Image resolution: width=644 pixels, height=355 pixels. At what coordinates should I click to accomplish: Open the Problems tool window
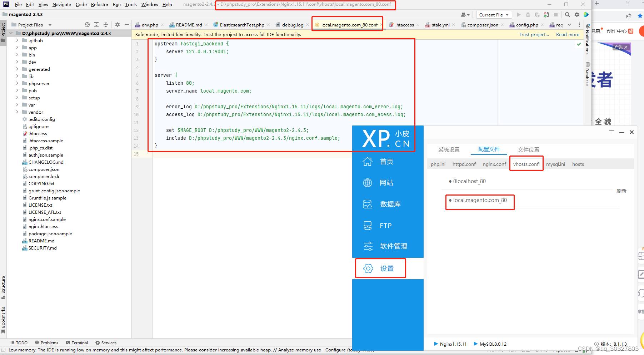click(x=46, y=342)
